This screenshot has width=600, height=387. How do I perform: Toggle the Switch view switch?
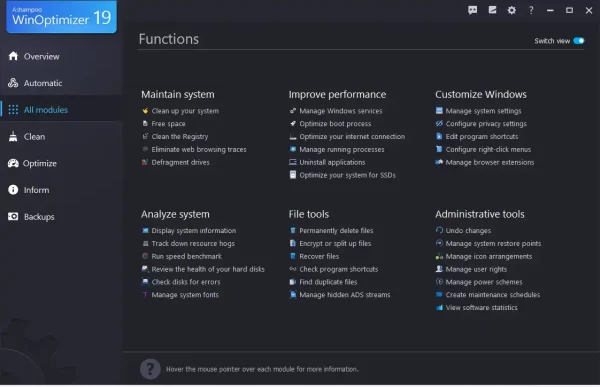(x=579, y=41)
